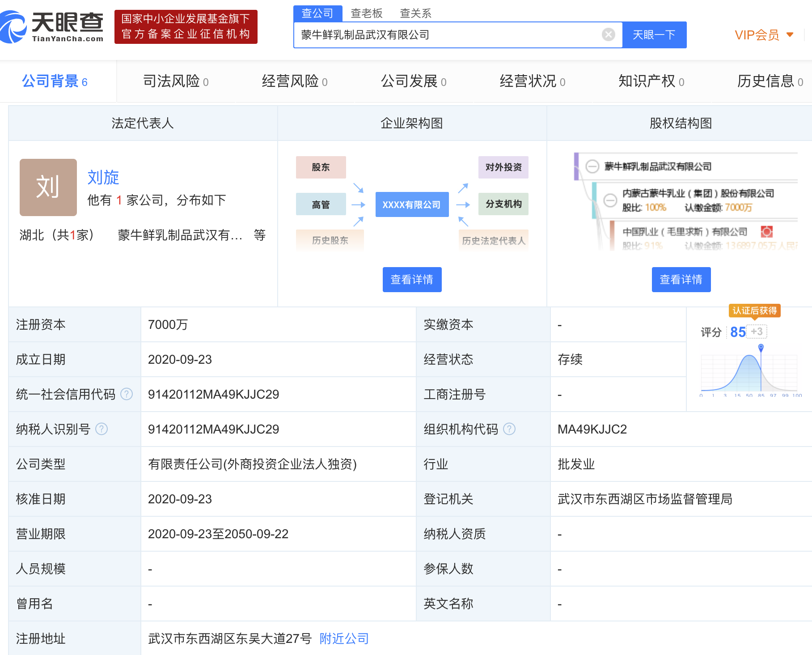
Task: Click the +3 score bonus badge
Action: [x=757, y=332]
